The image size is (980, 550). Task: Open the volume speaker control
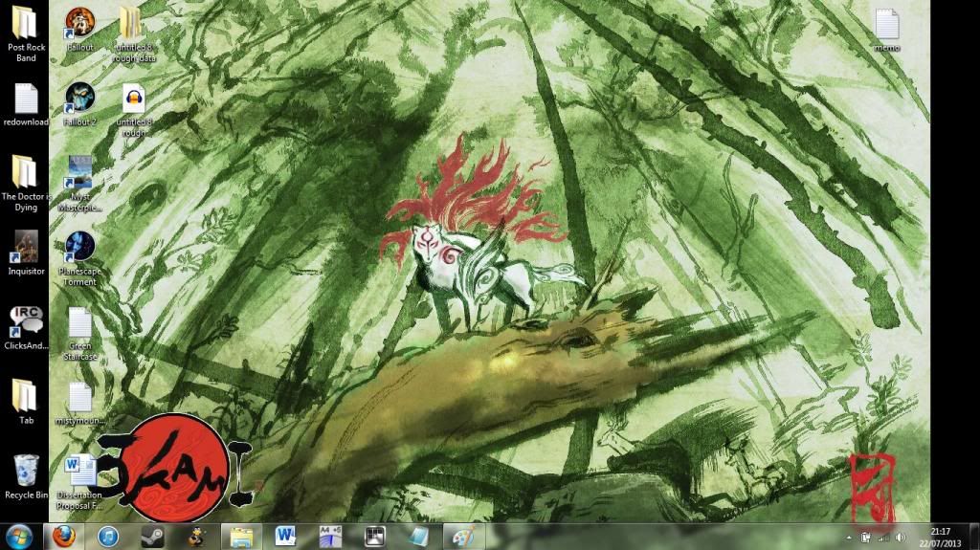tap(901, 538)
